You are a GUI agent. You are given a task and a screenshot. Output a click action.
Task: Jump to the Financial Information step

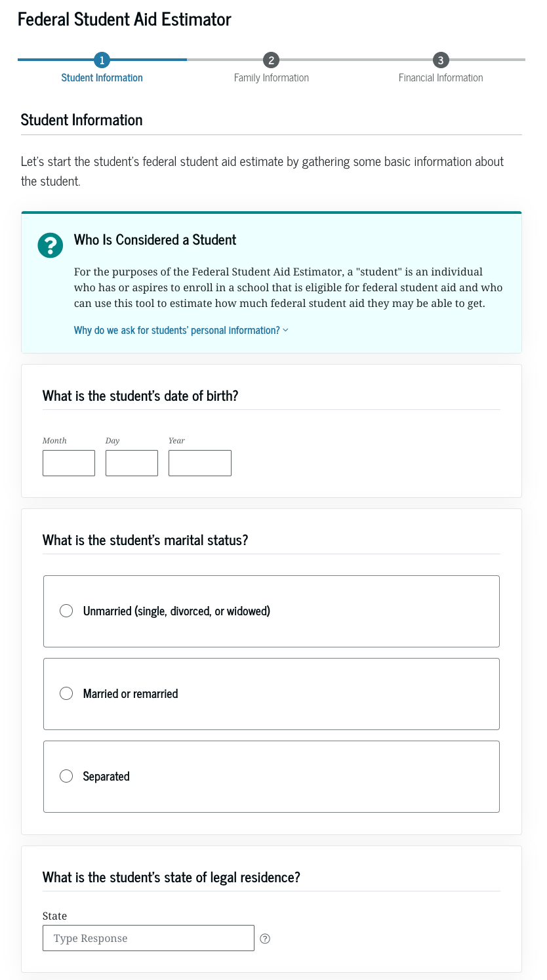441,78
